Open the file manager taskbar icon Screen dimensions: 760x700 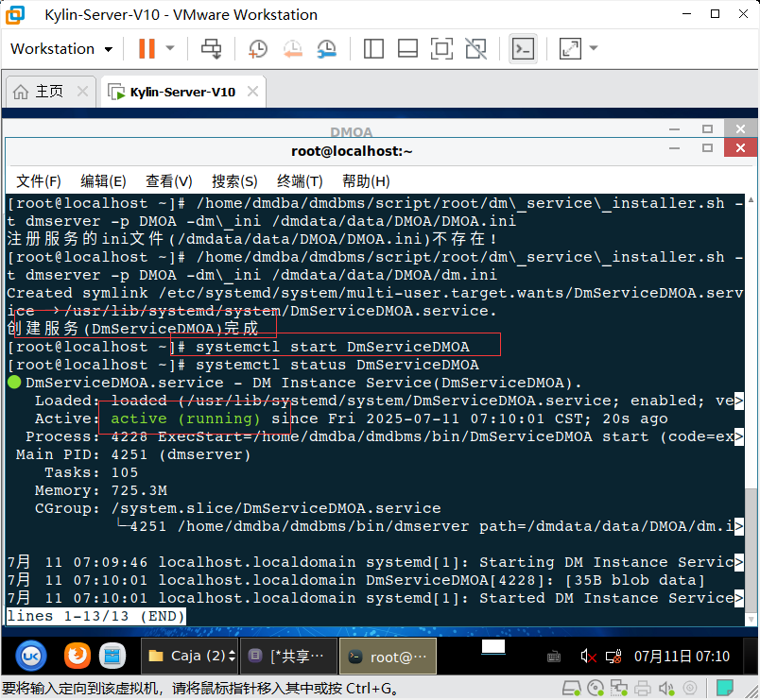112,656
